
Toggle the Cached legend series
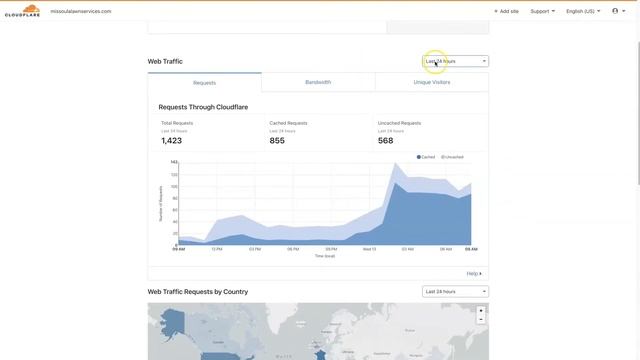tap(426, 157)
